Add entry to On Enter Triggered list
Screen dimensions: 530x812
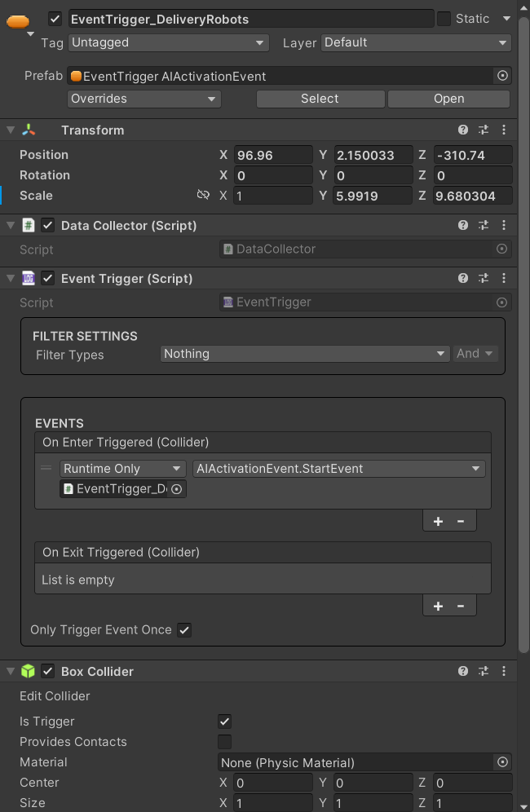tap(438, 522)
